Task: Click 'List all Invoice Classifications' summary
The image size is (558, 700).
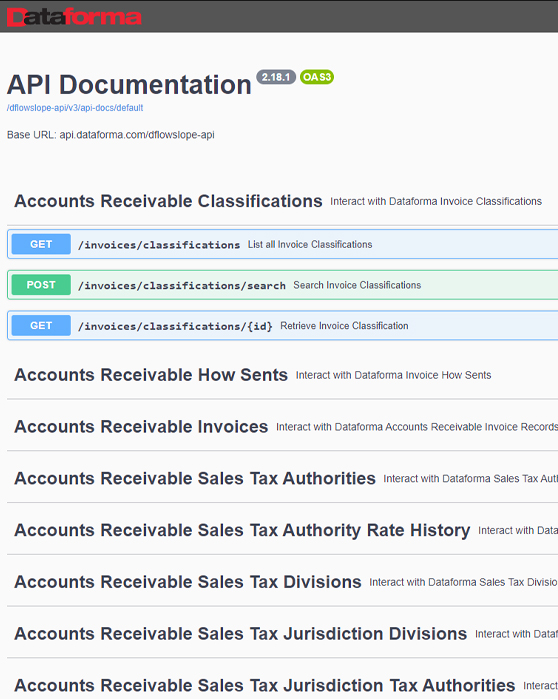Action: pyautogui.click(x=310, y=244)
